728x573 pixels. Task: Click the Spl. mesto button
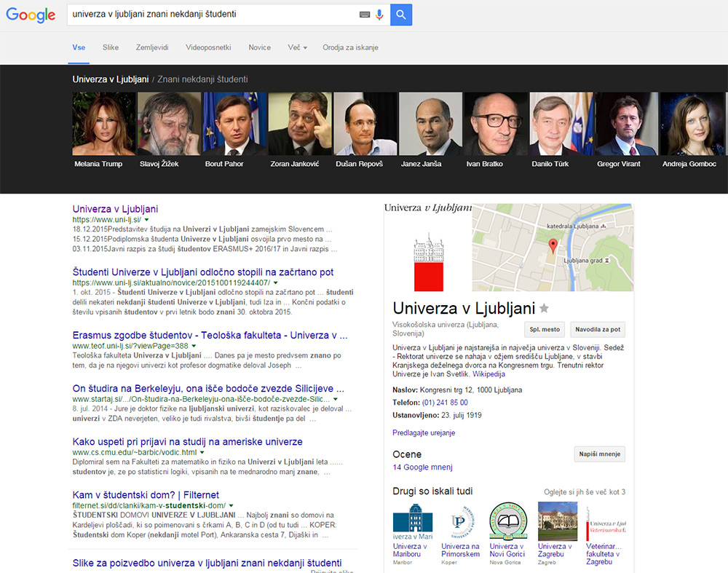(545, 329)
